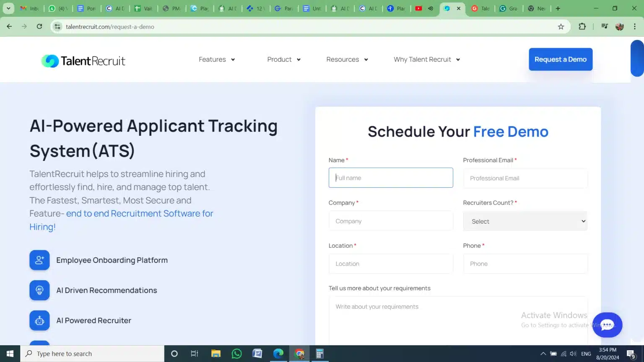Screen dimensions: 644x362
Task: Click the AI Driven Recommendations text
Action: coord(106,290)
